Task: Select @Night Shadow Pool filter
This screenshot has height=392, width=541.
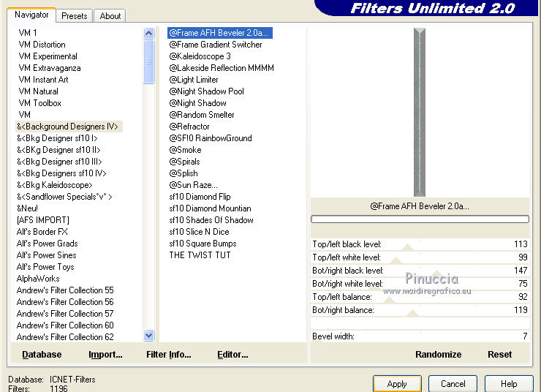Action: point(207,91)
